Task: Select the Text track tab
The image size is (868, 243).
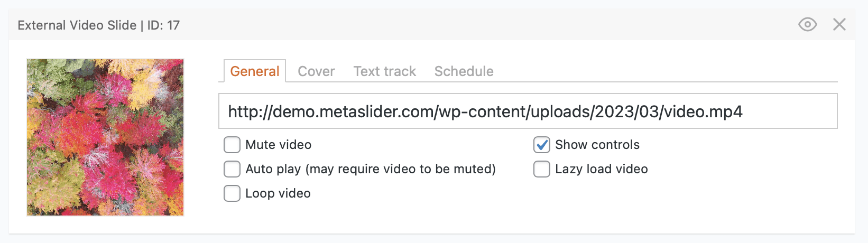Action: (384, 71)
